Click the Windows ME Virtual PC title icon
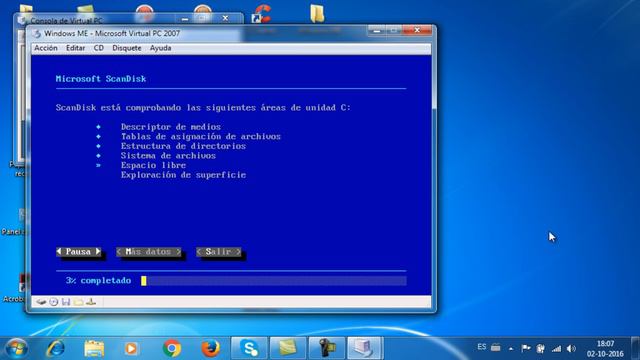 coord(37,33)
